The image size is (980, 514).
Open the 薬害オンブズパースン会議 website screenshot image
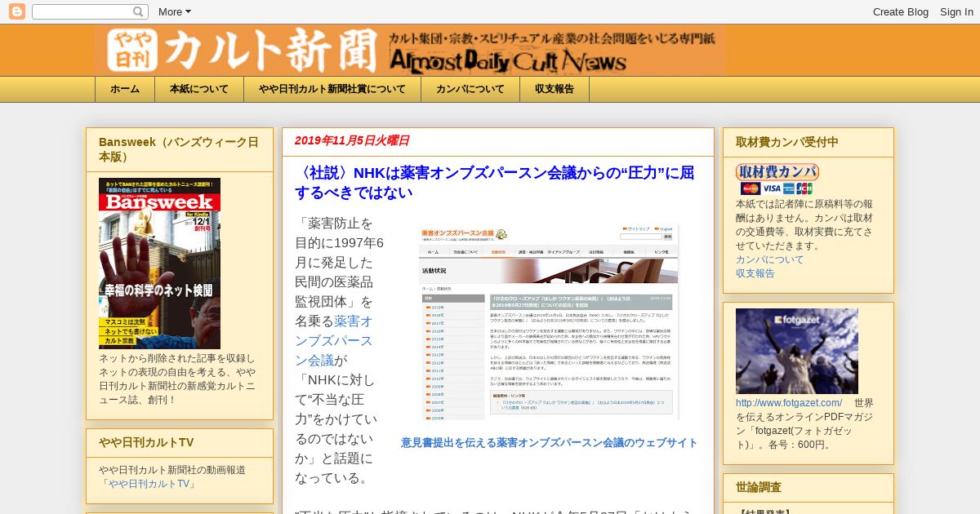(549, 322)
